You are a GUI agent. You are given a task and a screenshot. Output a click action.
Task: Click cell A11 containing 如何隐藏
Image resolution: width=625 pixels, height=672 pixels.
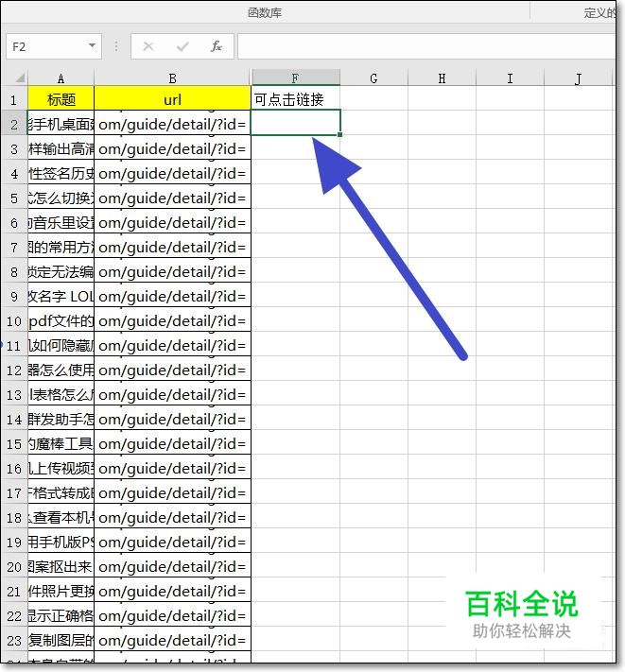click(x=61, y=346)
